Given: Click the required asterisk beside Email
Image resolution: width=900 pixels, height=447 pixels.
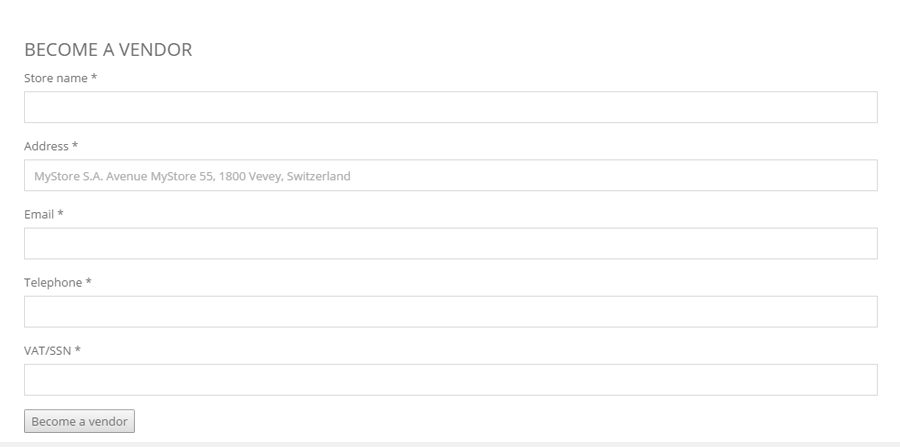Looking at the screenshot, I should tap(60, 213).
